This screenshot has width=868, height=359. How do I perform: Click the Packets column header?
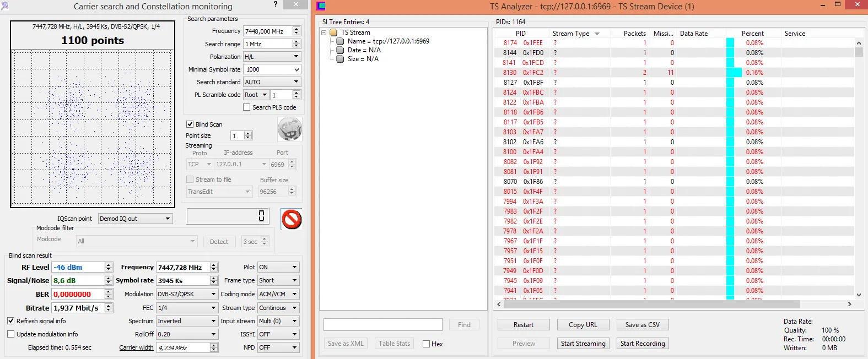pyautogui.click(x=634, y=34)
